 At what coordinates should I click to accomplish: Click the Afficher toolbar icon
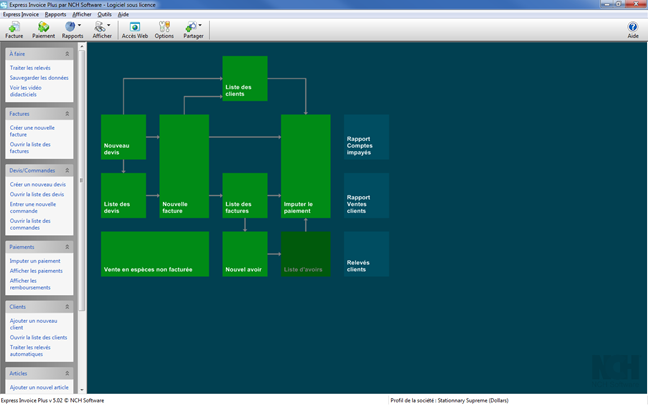(x=100, y=30)
